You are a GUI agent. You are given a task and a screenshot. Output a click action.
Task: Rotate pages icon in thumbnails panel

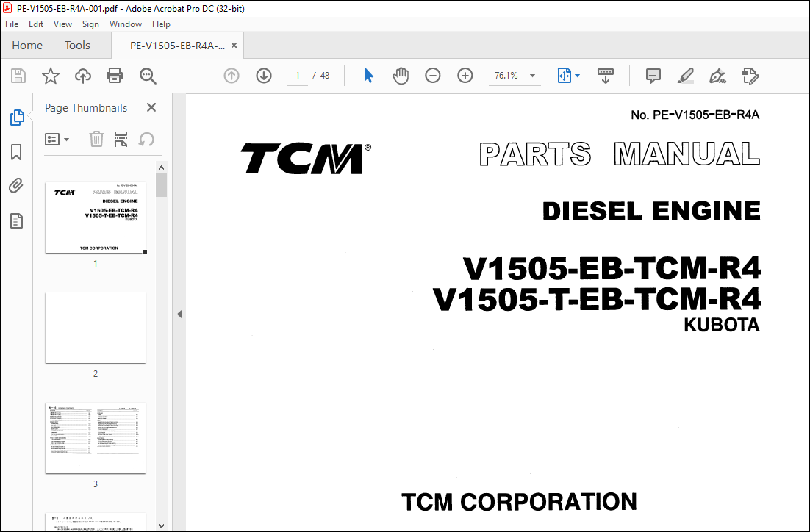(146, 139)
